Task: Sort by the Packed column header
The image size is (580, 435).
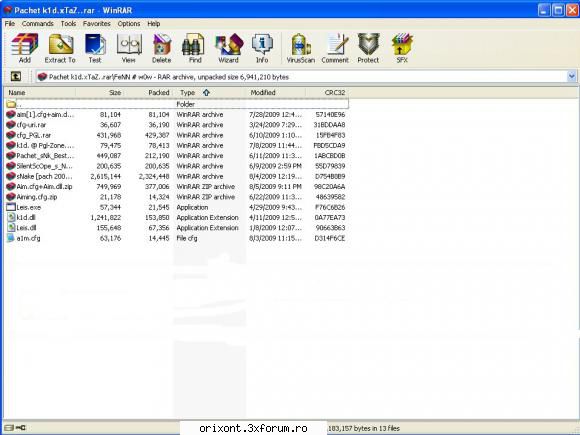Action: 149,92
